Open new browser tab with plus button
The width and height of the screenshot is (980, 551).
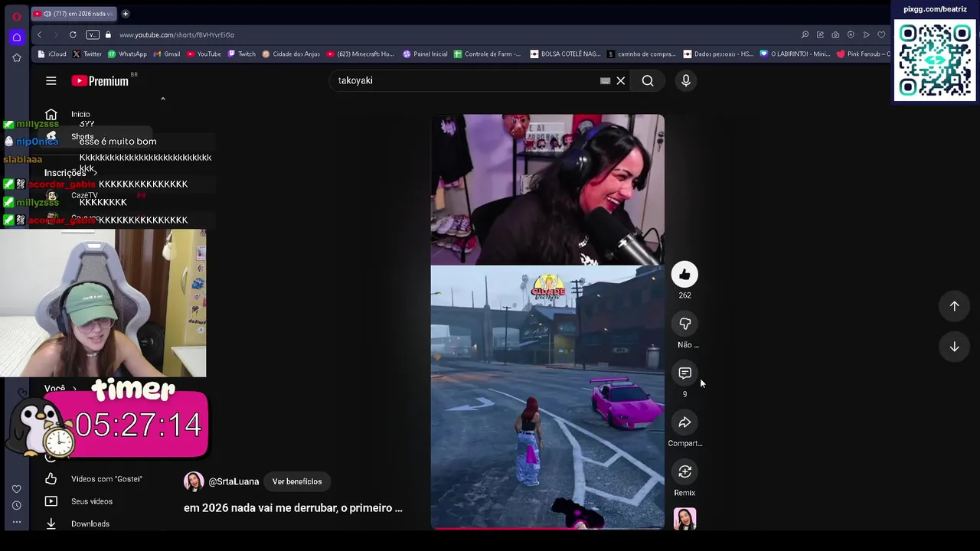pyautogui.click(x=125, y=14)
